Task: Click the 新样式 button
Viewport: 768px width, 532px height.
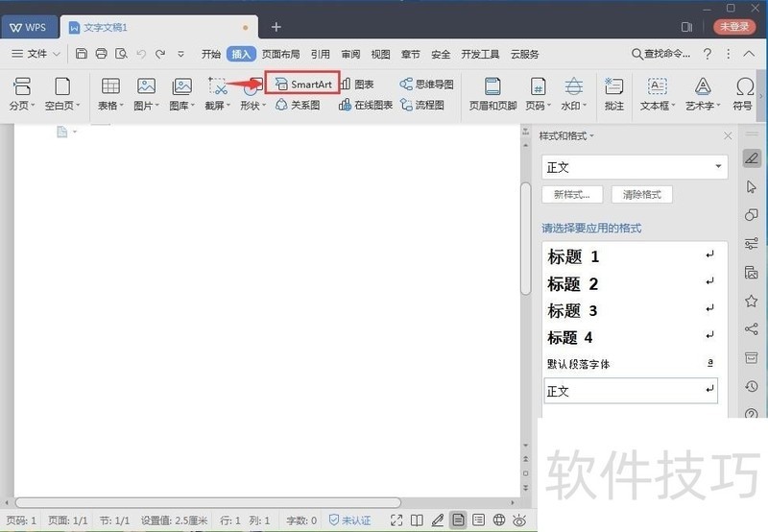Action: coord(572,195)
